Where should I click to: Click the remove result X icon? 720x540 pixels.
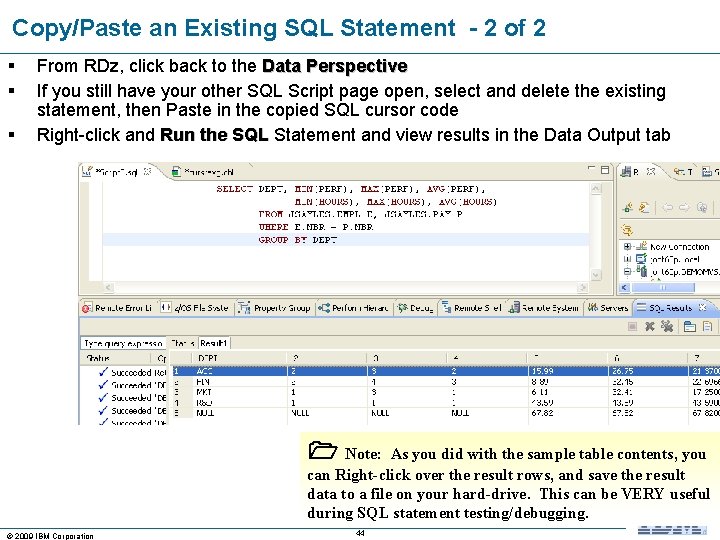[x=649, y=326]
